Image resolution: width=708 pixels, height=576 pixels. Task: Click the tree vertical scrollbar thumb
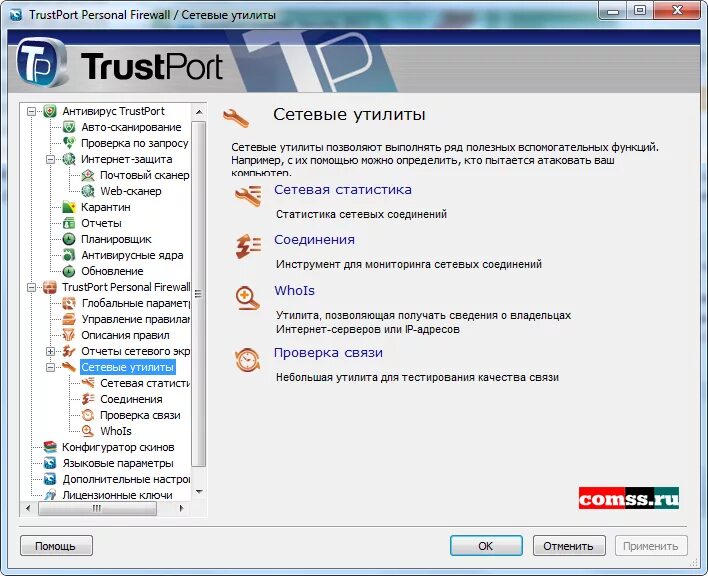click(199, 294)
